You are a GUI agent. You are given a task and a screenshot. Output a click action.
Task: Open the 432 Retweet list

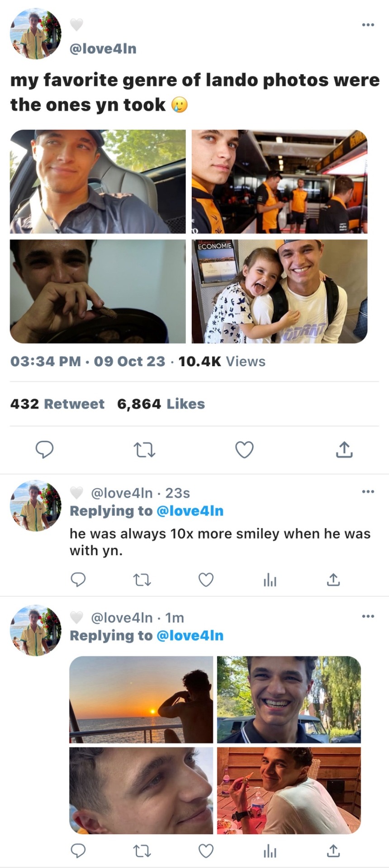point(57,404)
